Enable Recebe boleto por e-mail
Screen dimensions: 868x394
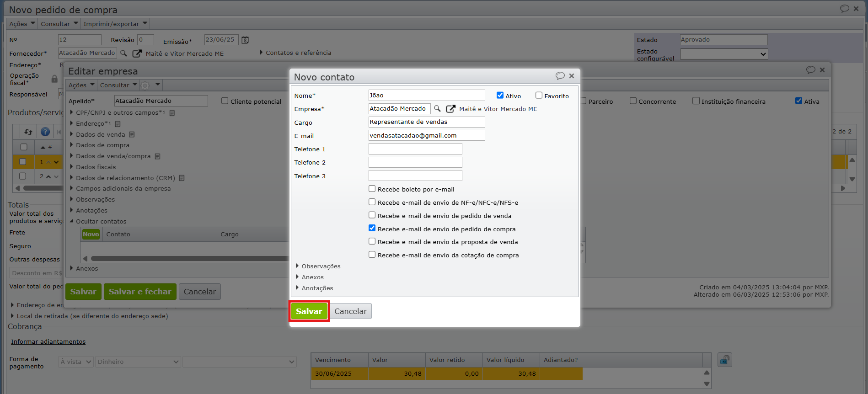coord(372,189)
